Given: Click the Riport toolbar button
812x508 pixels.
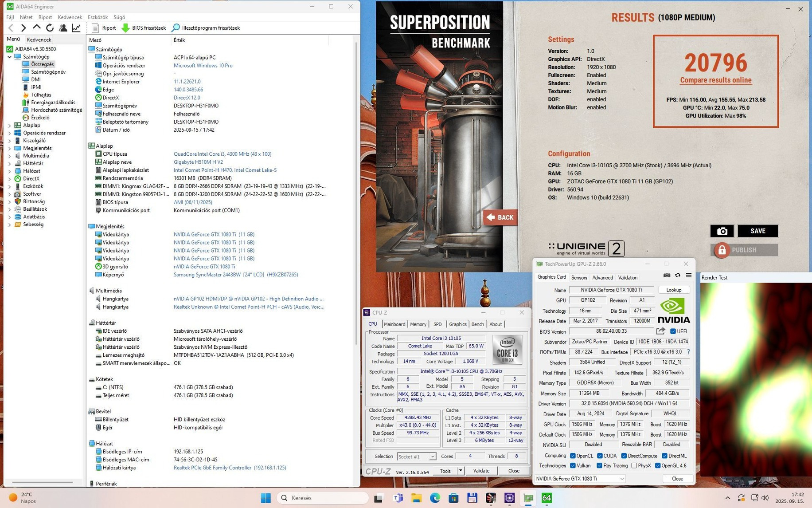Looking at the screenshot, I should (x=104, y=28).
